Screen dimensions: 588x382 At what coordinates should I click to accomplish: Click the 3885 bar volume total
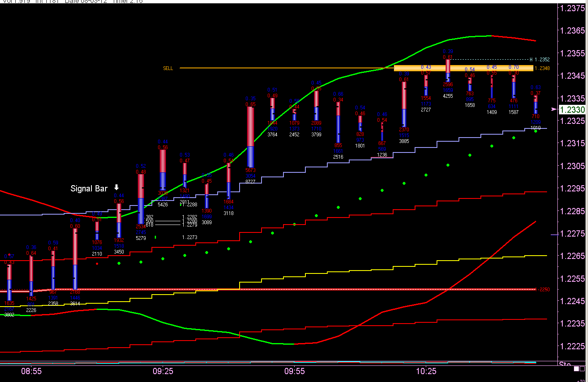tap(404, 141)
